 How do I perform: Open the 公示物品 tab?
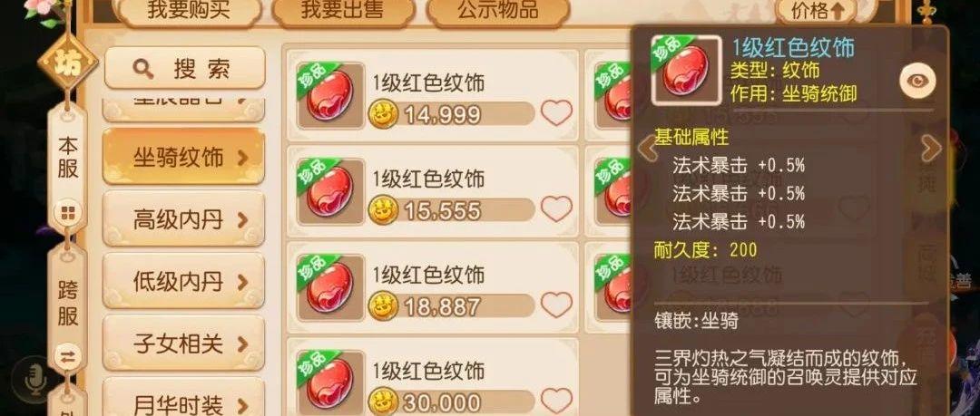point(498,11)
